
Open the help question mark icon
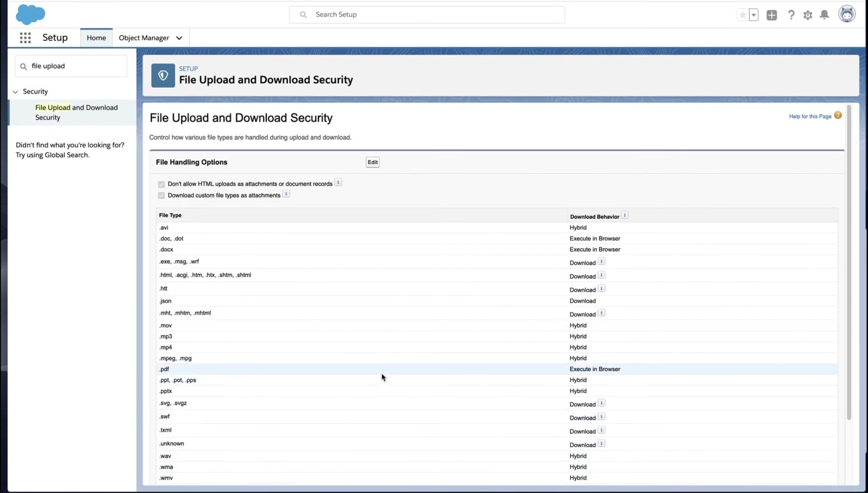click(791, 15)
